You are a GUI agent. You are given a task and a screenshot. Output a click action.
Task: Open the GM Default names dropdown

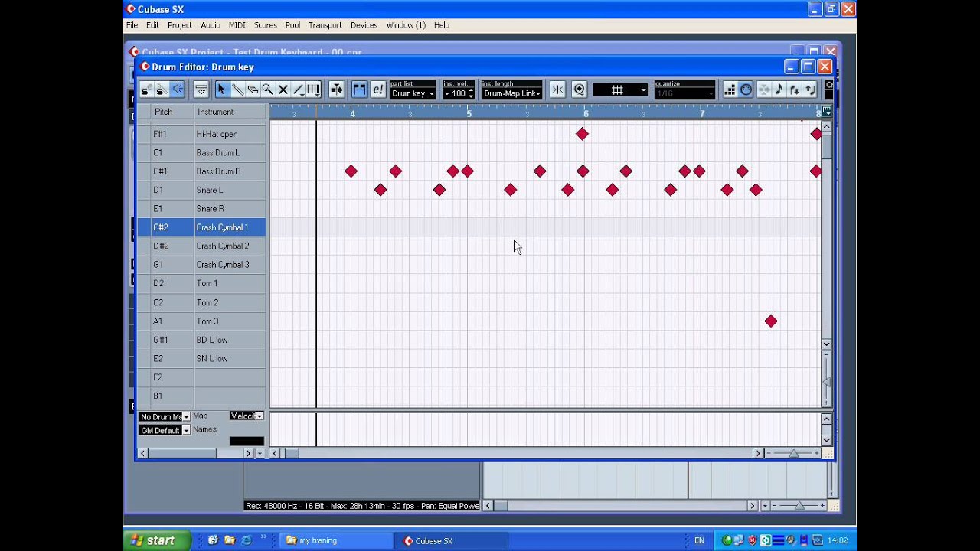(x=164, y=430)
